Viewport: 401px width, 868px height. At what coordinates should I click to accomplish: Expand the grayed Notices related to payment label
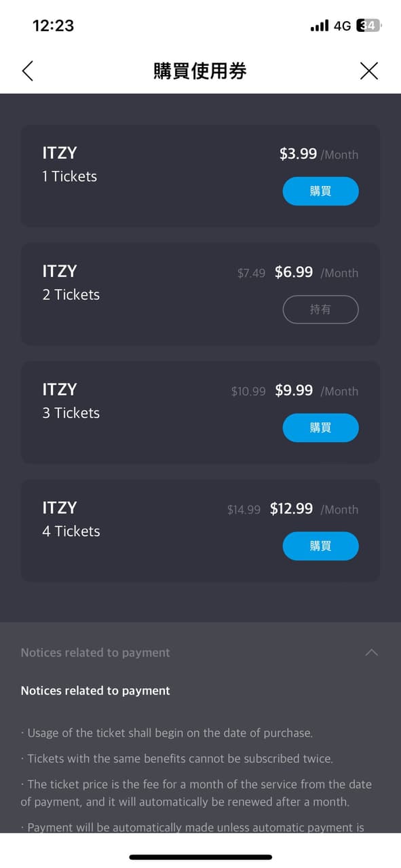(94, 652)
